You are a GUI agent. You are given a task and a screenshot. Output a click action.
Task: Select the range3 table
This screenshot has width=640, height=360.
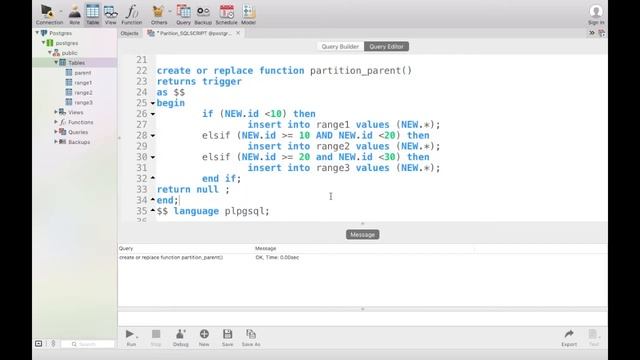(83, 102)
